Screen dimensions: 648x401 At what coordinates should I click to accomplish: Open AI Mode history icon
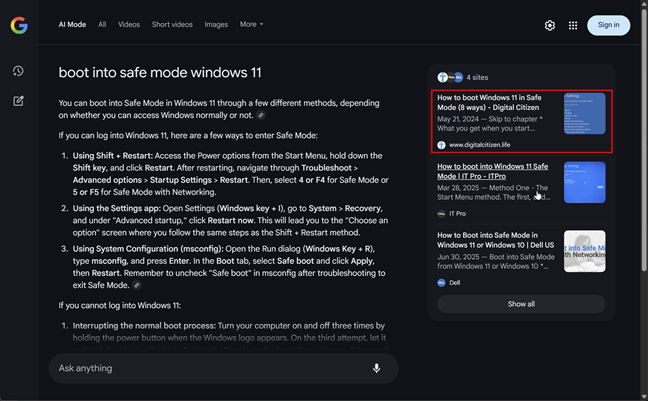18,71
